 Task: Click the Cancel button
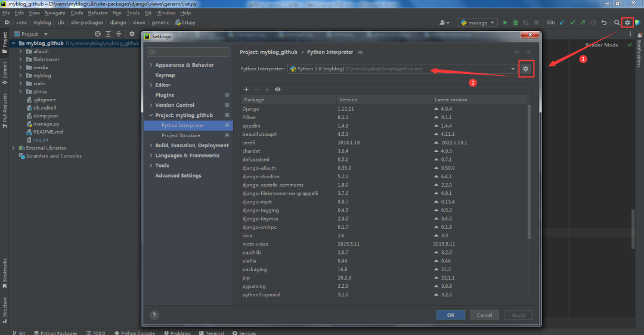pyautogui.click(x=484, y=315)
